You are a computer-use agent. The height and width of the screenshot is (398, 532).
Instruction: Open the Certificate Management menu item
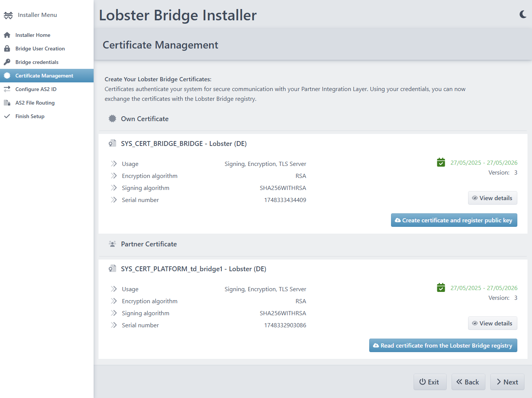tap(44, 76)
